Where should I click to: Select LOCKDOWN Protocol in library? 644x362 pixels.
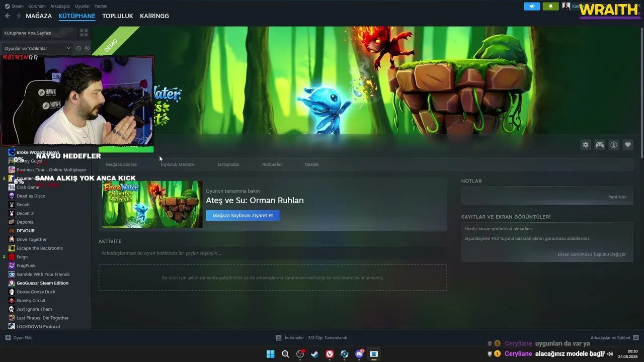pyautogui.click(x=38, y=327)
